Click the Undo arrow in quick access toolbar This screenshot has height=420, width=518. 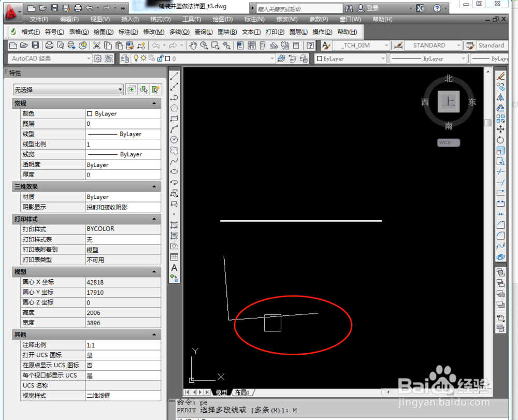(x=90, y=8)
